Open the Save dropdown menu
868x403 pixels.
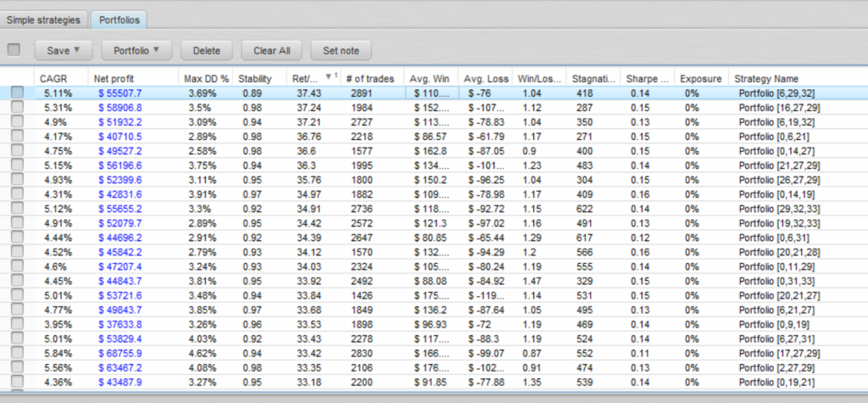pyautogui.click(x=64, y=50)
